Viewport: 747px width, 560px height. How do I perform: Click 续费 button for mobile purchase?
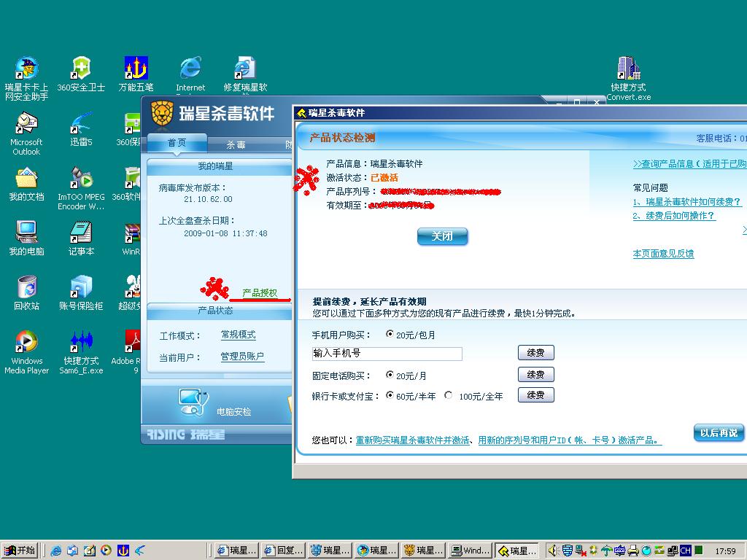536,353
